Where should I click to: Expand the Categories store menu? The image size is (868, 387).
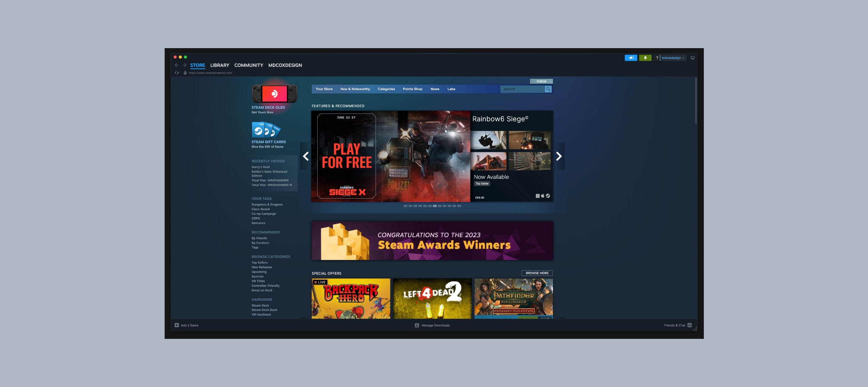[x=386, y=89]
